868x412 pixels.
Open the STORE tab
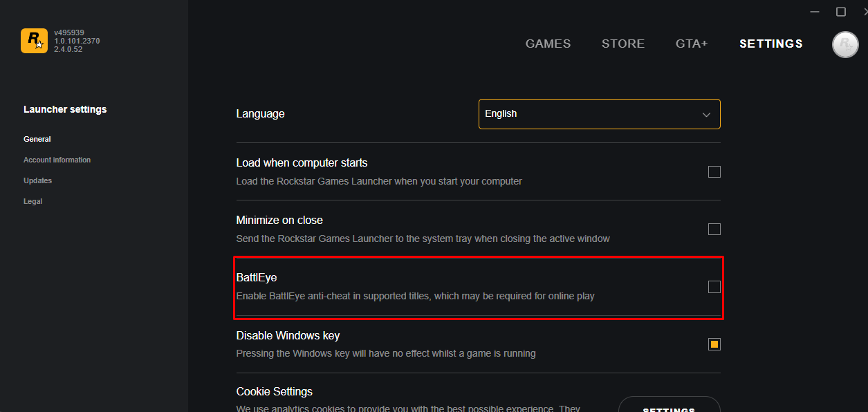pos(622,44)
